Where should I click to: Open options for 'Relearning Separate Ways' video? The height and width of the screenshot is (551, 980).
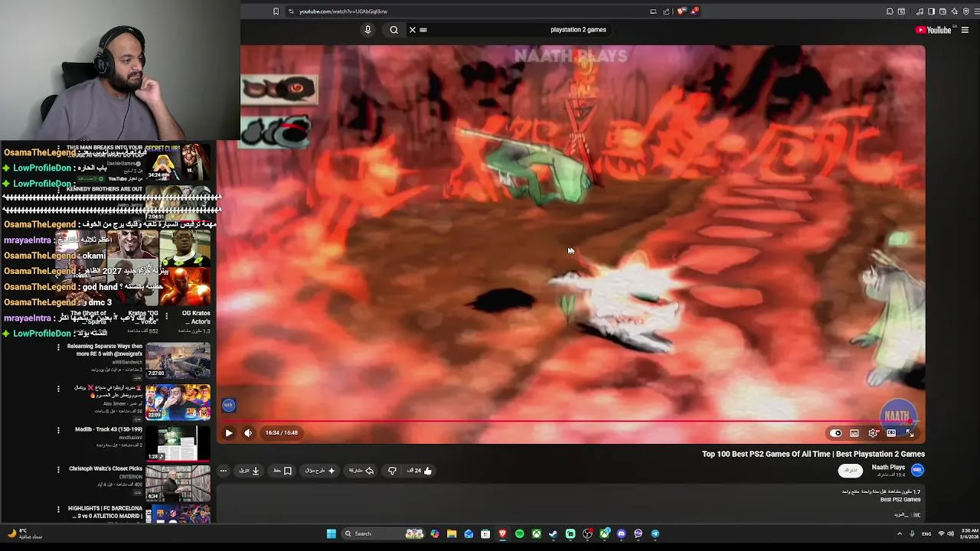[x=58, y=347]
